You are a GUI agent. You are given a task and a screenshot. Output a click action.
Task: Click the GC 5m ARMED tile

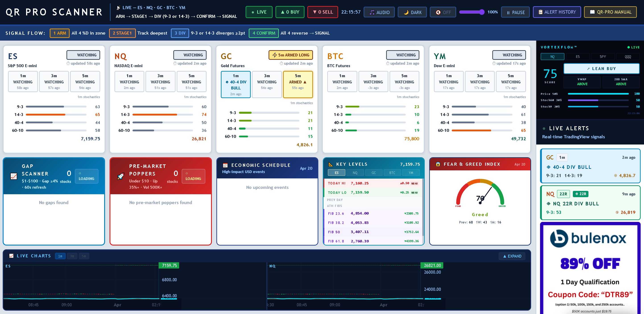click(298, 85)
